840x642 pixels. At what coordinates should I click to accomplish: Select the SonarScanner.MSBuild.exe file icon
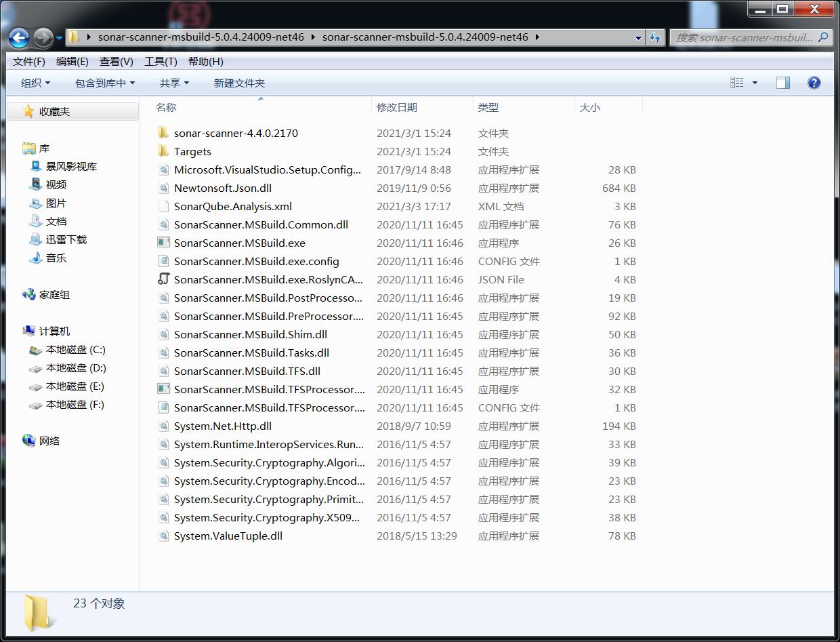coord(163,243)
